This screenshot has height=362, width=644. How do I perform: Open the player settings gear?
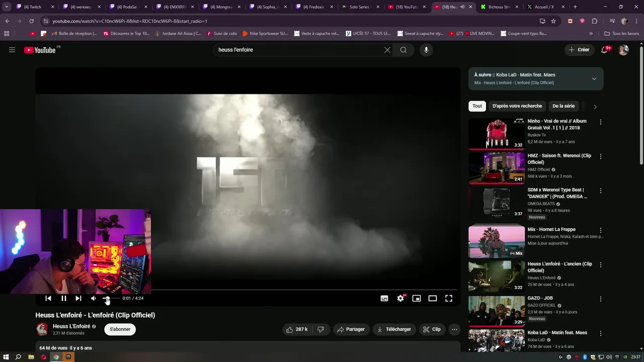click(400, 298)
